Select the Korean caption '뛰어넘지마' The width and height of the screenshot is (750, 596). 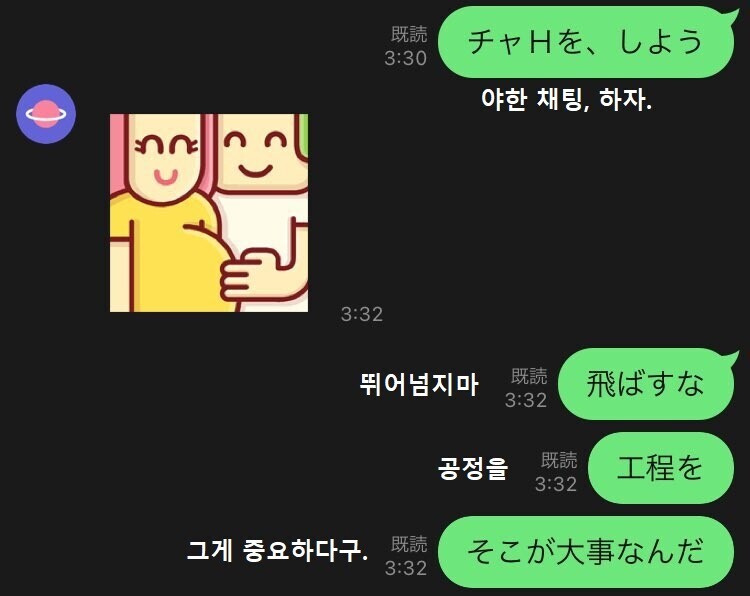419,384
